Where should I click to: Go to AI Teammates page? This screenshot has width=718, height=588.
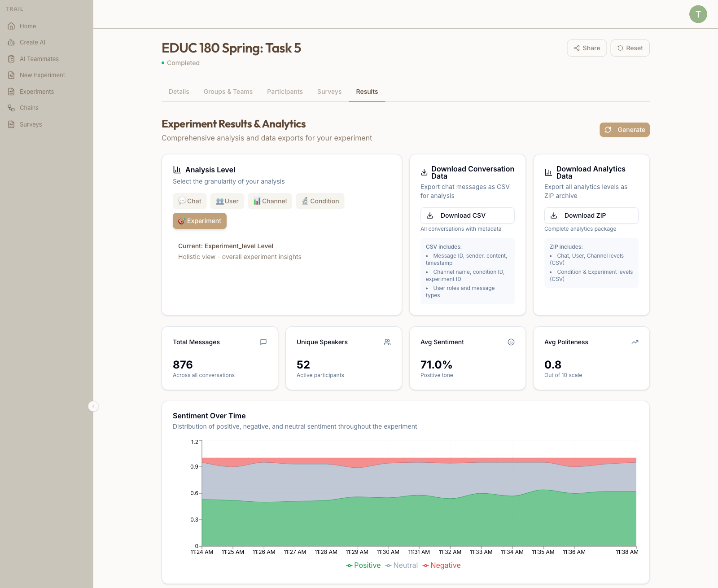coord(39,59)
